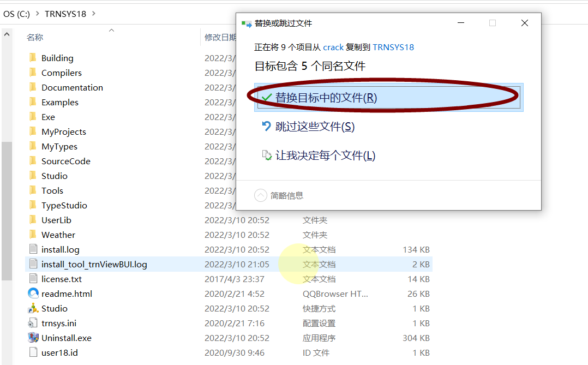Select install_tool_trnViewBUI.log file name

94,264
